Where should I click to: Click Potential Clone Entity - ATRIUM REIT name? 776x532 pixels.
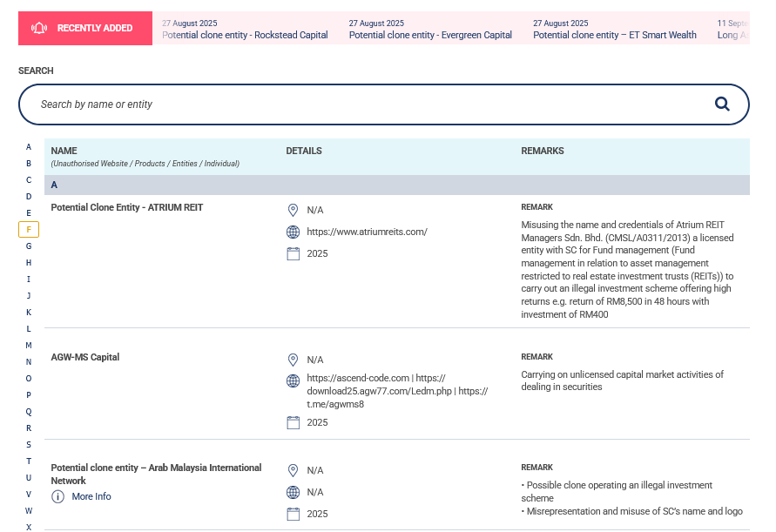126,208
